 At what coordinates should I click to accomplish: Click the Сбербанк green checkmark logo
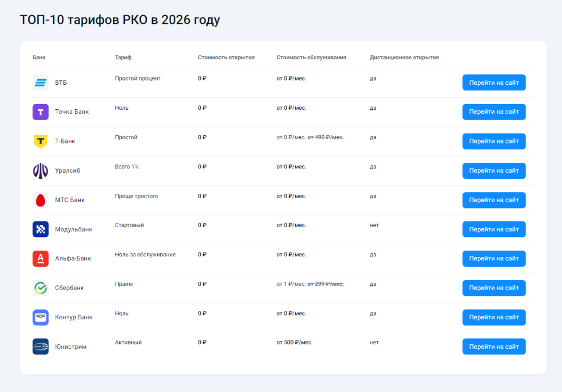click(x=41, y=288)
